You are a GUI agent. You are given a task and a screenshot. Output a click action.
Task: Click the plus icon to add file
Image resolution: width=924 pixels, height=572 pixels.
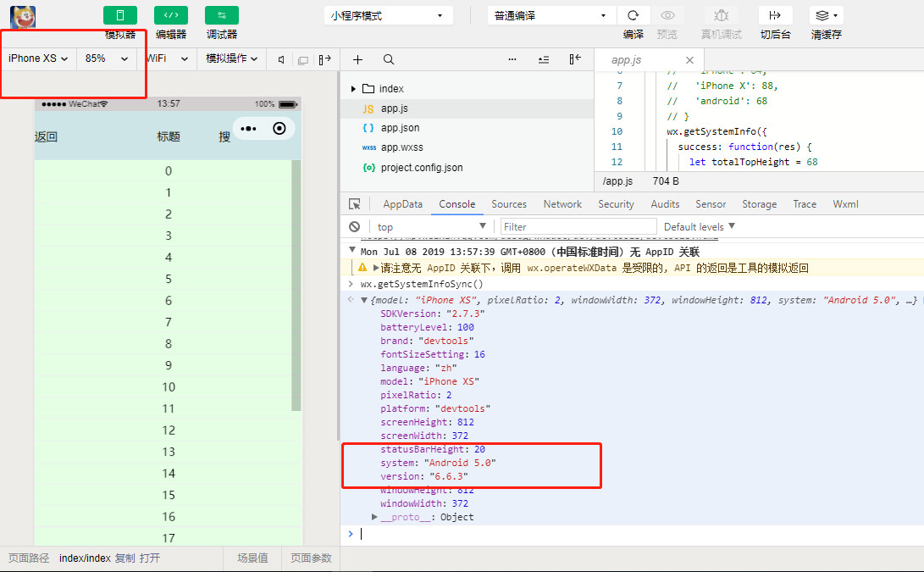[x=358, y=59]
